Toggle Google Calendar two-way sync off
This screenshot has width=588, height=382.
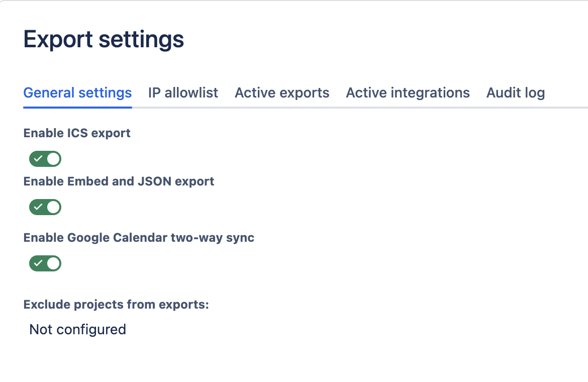45,263
